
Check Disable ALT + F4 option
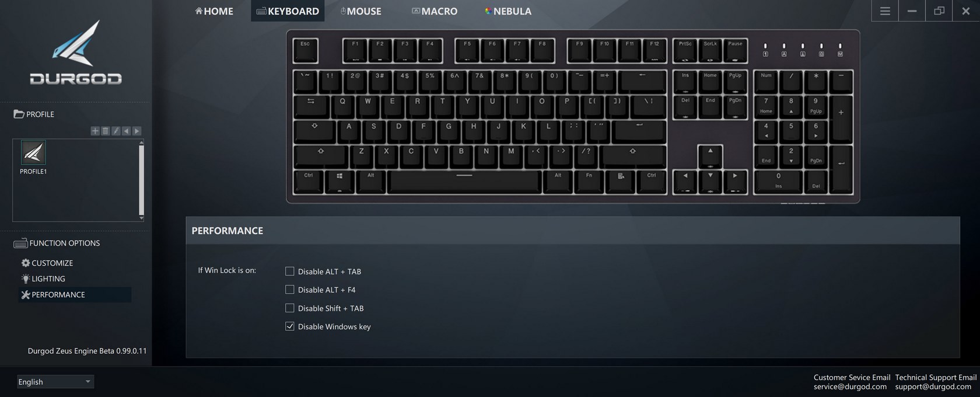click(x=289, y=289)
